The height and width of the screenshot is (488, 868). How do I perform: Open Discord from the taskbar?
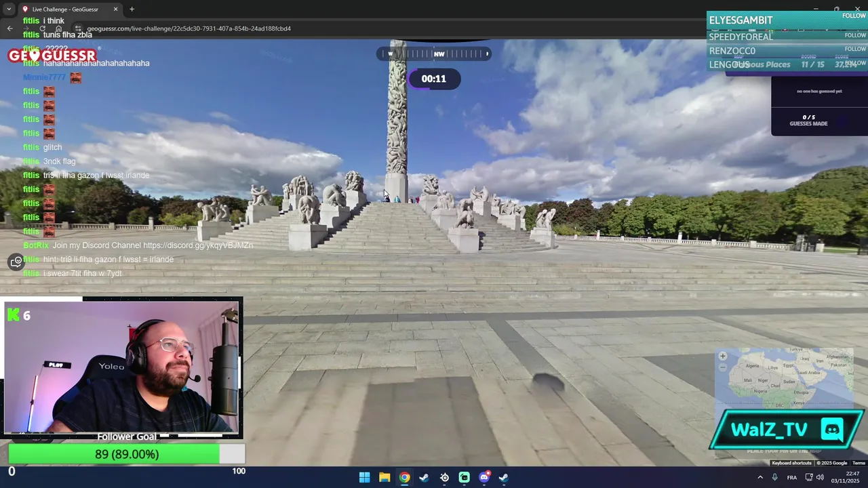point(484,477)
